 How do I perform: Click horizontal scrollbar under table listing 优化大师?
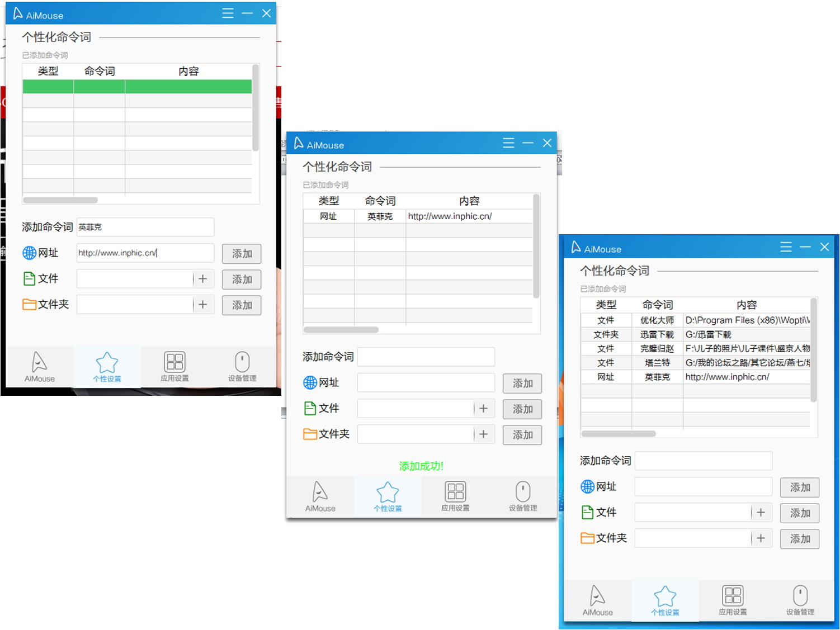[618, 434]
